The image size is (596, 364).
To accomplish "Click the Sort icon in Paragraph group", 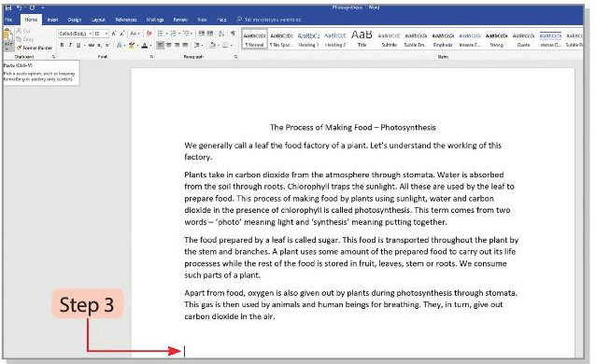I will 221,34.
